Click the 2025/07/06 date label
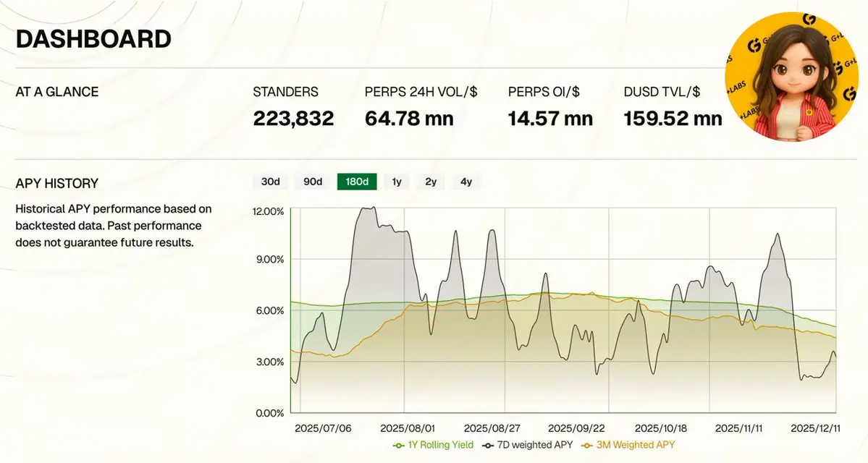 pyautogui.click(x=323, y=429)
